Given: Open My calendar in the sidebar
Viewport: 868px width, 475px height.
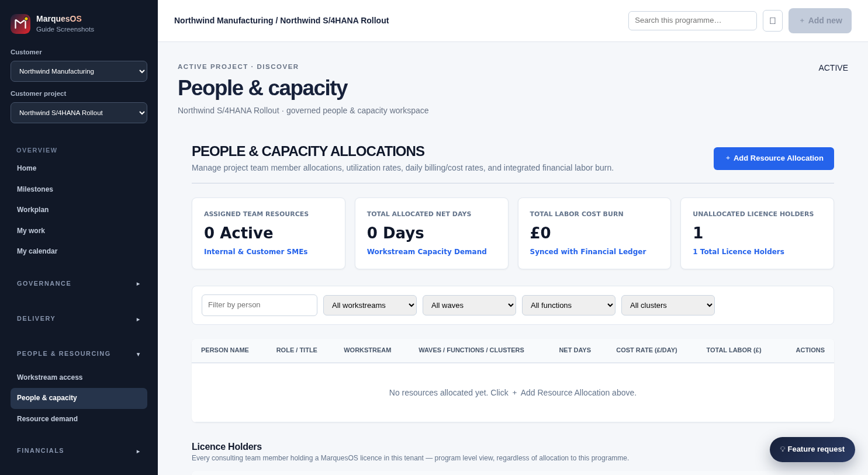Looking at the screenshot, I should tap(79, 251).
